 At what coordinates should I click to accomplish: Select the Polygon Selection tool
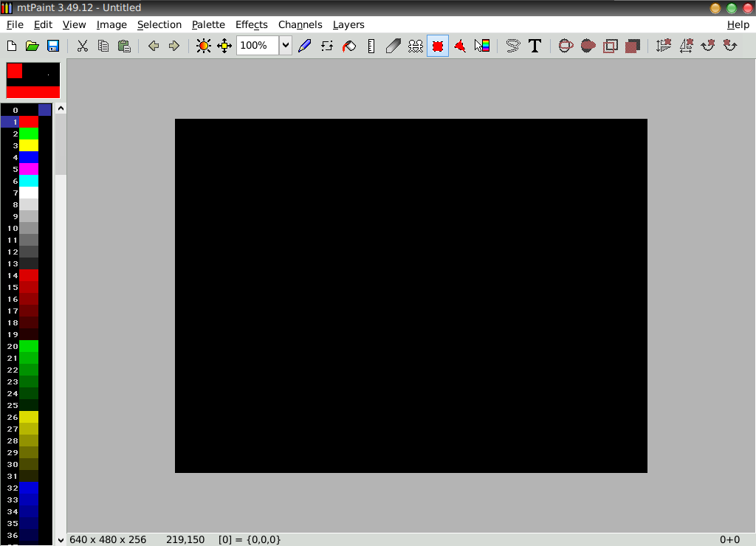[460, 46]
